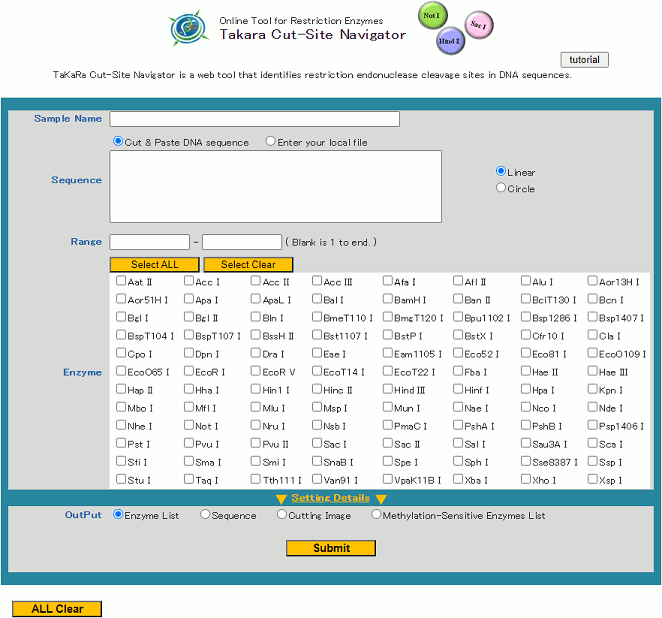Tick the Afa I checkbox
662x618 pixels.
point(388,281)
